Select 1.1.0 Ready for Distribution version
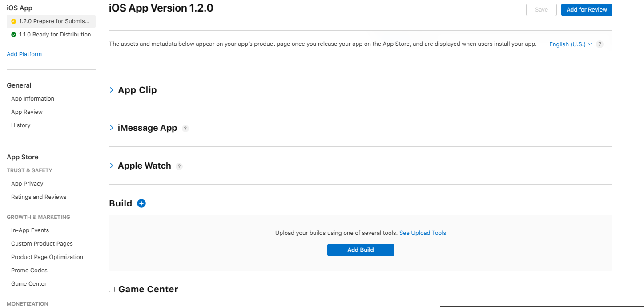 [51, 35]
